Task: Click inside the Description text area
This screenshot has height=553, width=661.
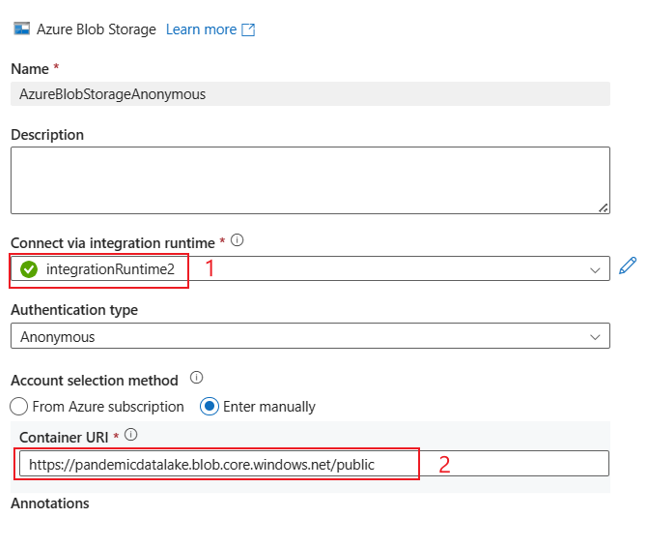Action: coord(310,180)
